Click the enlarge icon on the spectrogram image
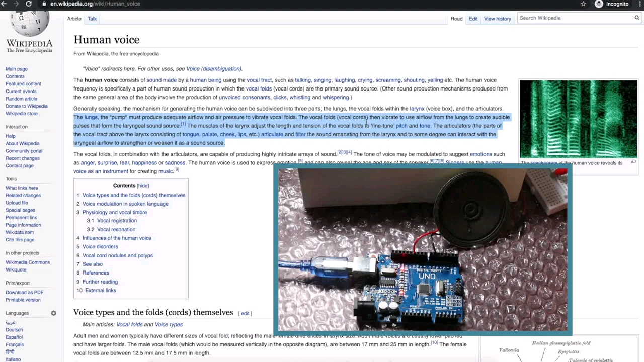The width and height of the screenshot is (644, 362). click(x=633, y=161)
